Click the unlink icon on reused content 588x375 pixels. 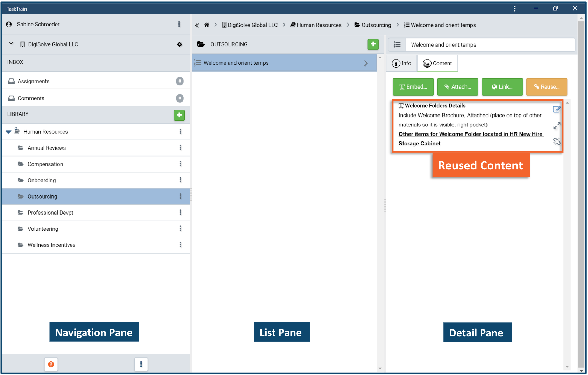(x=557, y=141)
